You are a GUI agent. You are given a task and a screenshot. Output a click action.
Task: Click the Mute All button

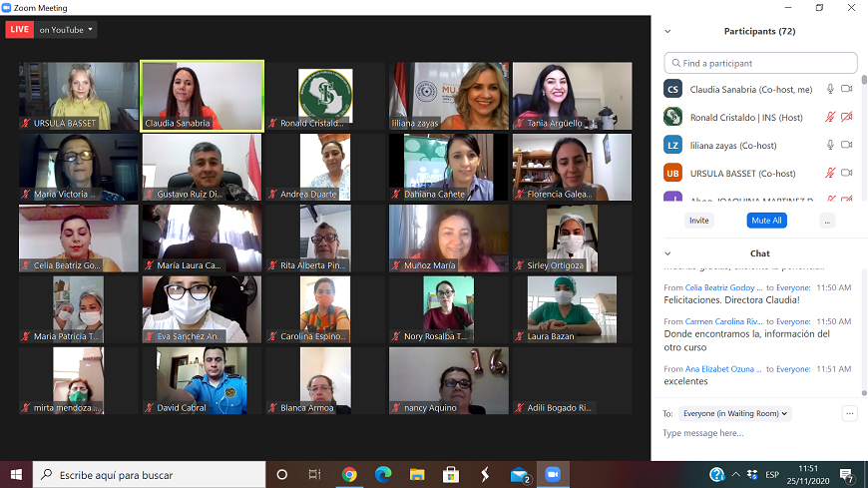pyautogui.click(x=766, y=221)
